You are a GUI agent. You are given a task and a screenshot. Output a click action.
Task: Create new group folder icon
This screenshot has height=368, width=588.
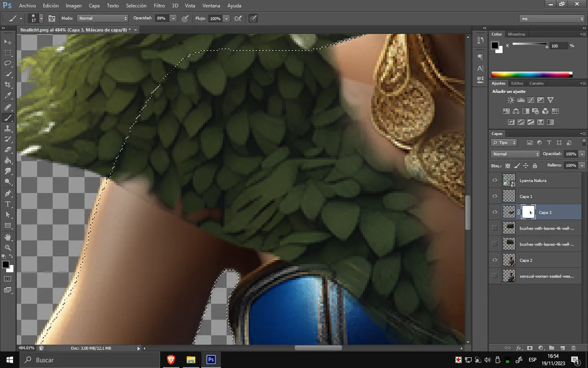pos(552,348)
